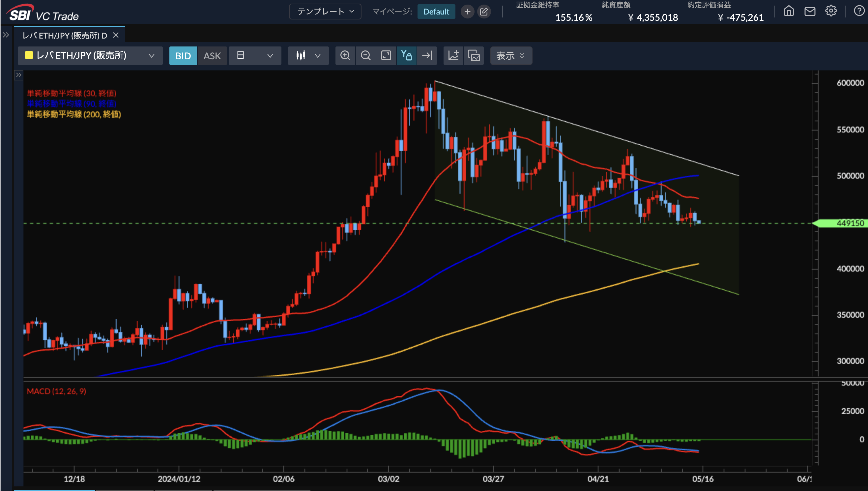Click the yellow symbol color swatch
The height and width of the screenshot is (491, 868).
click(29, 55)
